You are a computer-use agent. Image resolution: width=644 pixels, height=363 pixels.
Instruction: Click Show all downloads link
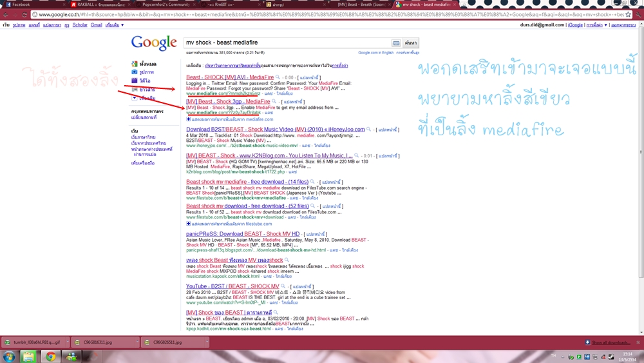(611, 342)
